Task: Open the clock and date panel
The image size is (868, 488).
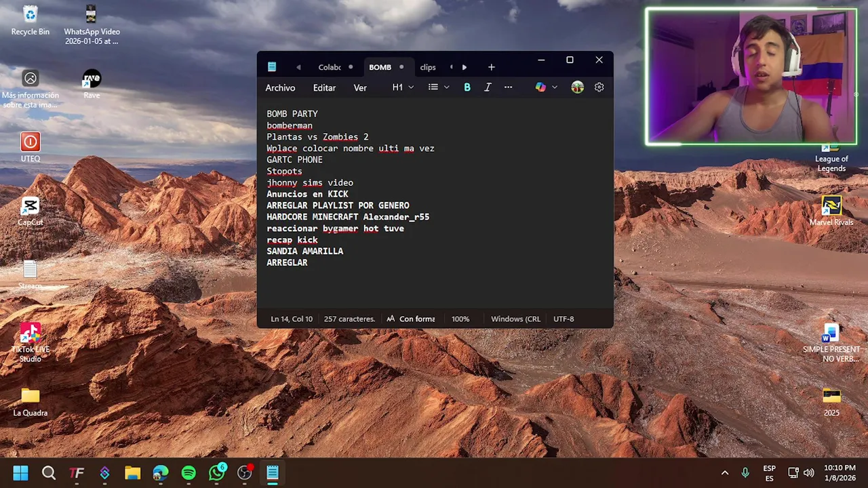Action: (x=840, y=473)
